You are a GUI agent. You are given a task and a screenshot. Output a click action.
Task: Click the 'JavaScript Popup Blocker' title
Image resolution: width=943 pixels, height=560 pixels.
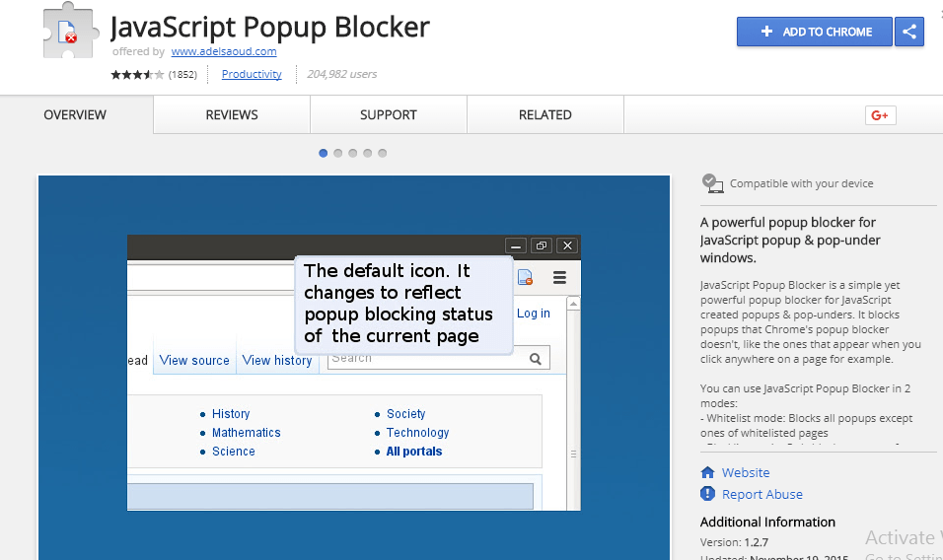coord(270,27)
